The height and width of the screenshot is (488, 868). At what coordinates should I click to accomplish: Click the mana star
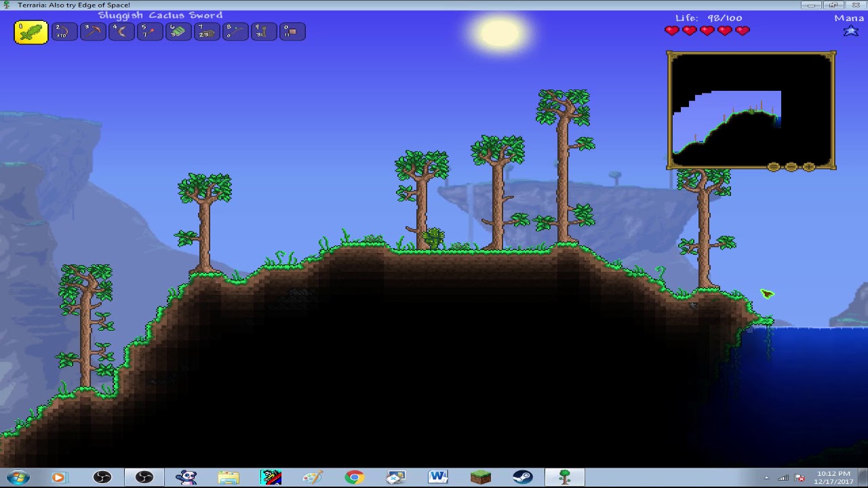click(x=850, y=30)
